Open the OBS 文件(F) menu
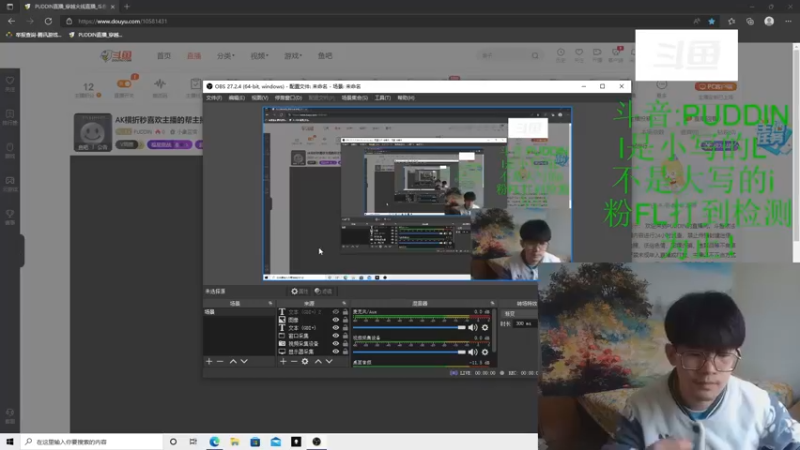The height and width of the screenshot is (450, 800). [x=214, y=97]
